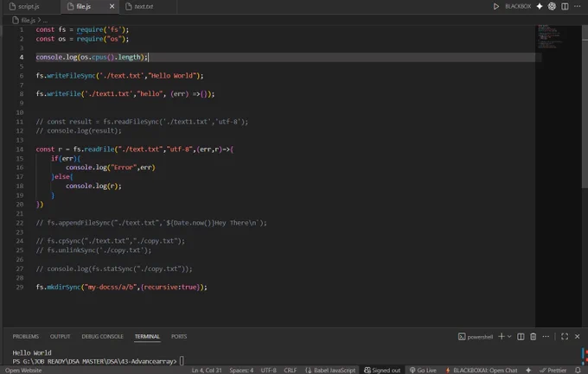588x374 pixels.
Task: Click the Signed out status item
Action: point(382,371)
